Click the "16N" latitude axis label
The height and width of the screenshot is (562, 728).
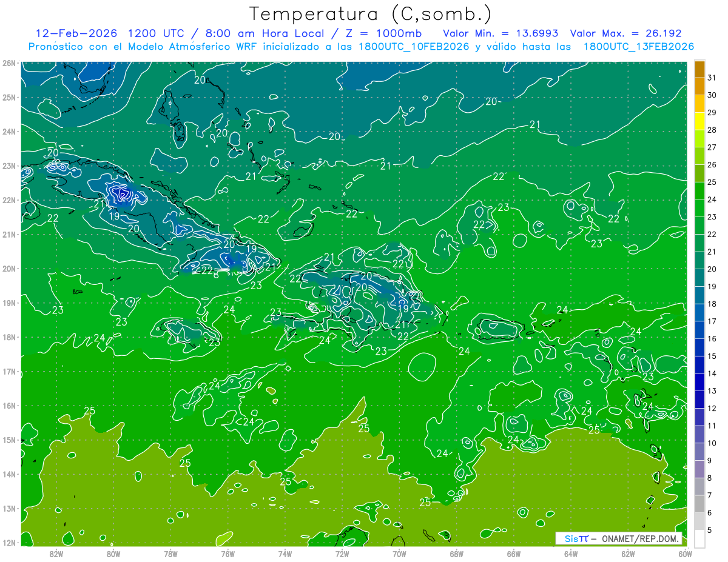[9, 406]
